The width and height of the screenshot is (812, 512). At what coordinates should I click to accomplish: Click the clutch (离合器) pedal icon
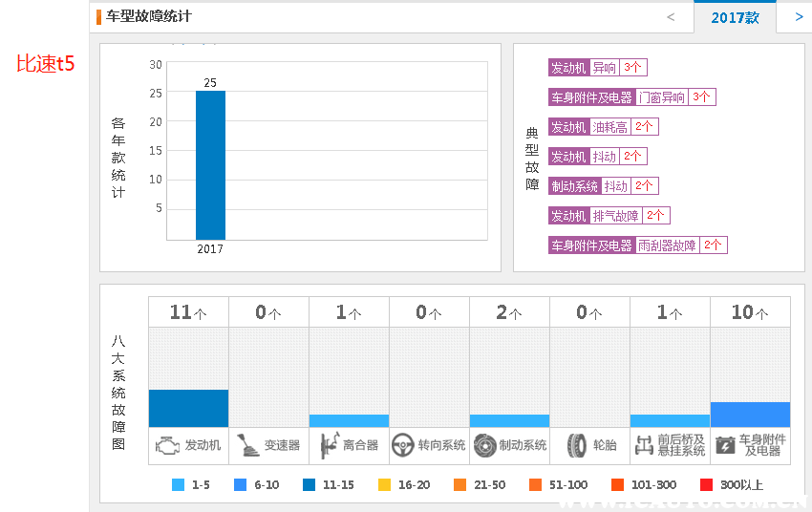(x=329, y=445)
